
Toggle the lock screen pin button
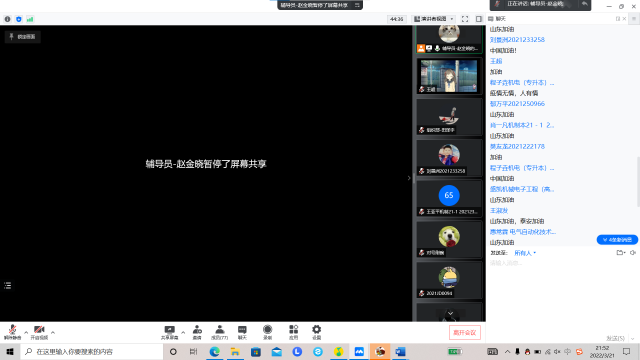point(23,37)
